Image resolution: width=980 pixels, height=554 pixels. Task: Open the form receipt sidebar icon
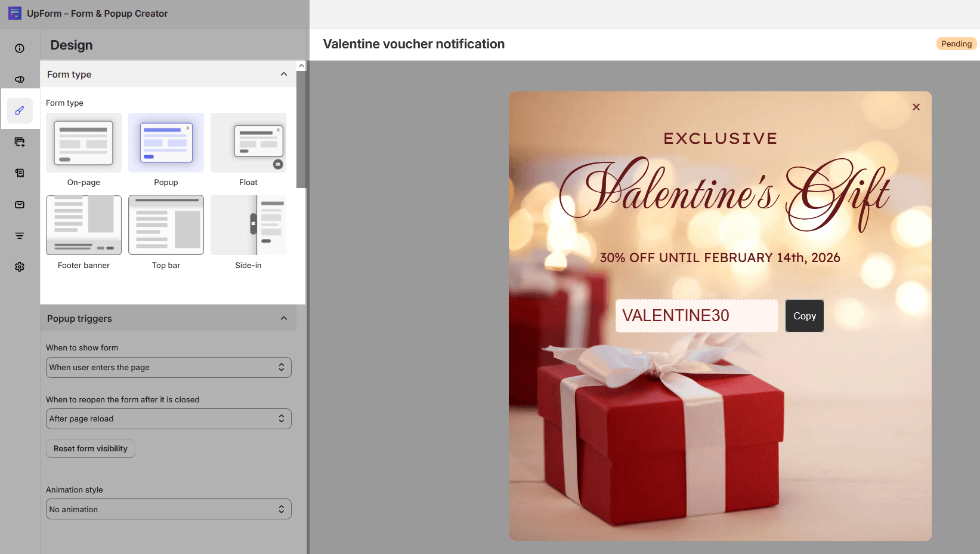coord(20,173)
